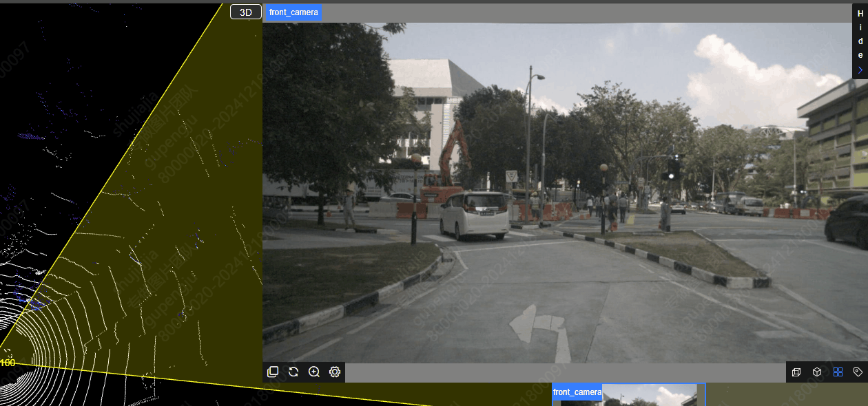Image resolution: width=868 pixels, height=406 pixels.
Task: Click the white minivan in camera image
Action: (475, 216)
